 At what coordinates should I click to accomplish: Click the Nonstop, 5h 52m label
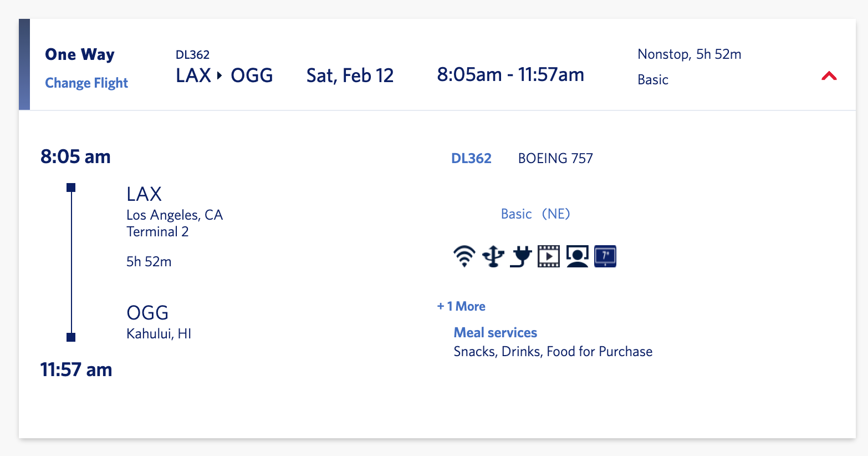pos(689,54)
